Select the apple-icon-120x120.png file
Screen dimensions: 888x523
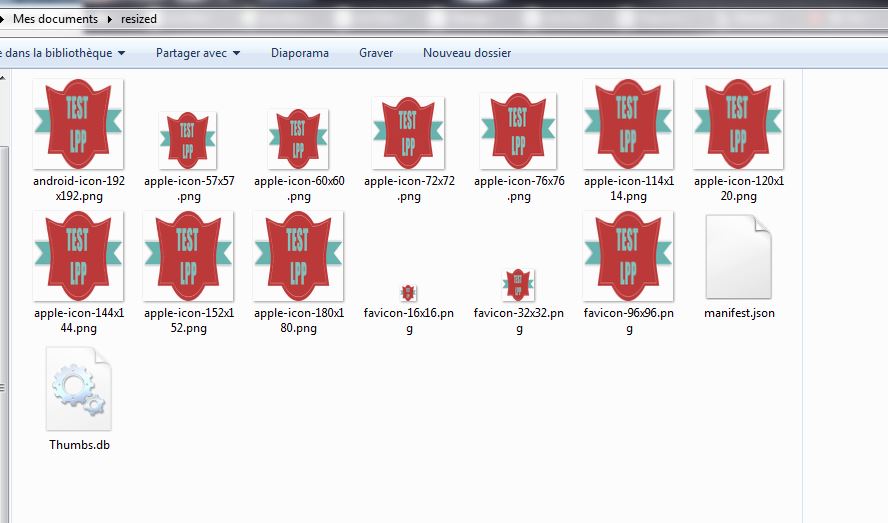point(738,125)
